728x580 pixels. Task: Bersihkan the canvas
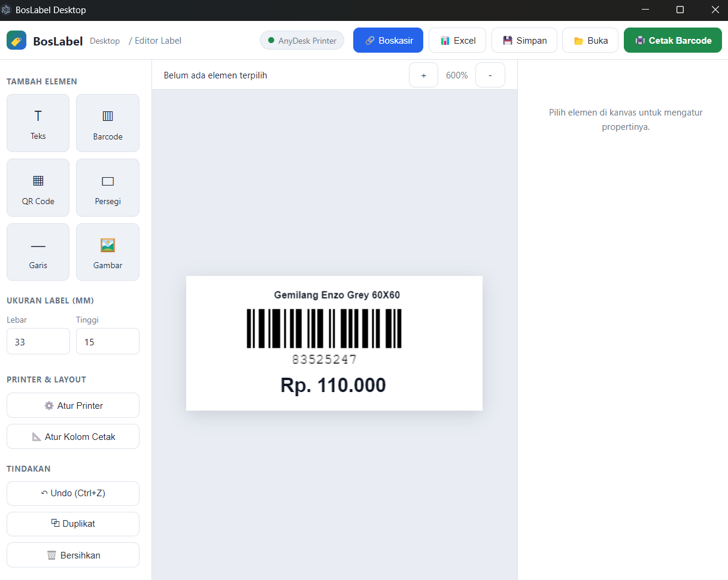tap(73, 555)
